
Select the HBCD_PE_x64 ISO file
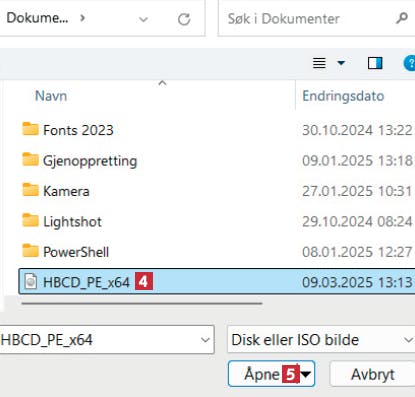click(217, 282)
